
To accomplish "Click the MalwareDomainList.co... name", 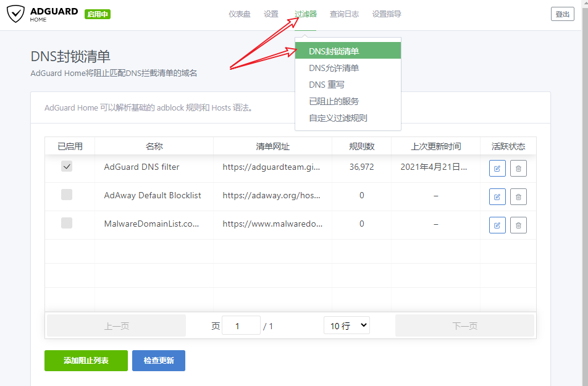I will point(151,224).
